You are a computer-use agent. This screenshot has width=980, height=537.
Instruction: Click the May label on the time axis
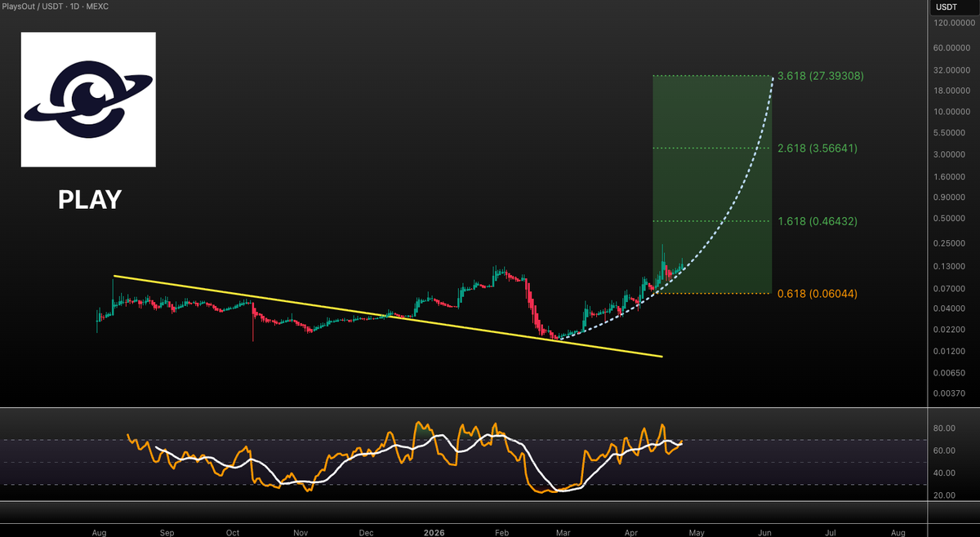696,532
